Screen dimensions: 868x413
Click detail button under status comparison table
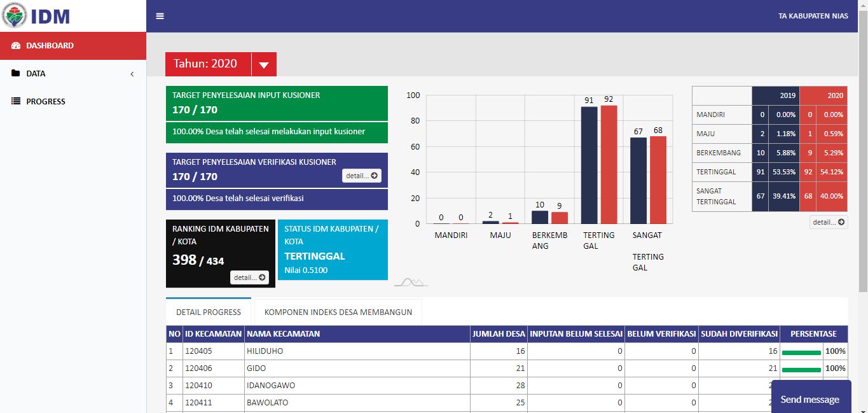click(x=828, y=222)
